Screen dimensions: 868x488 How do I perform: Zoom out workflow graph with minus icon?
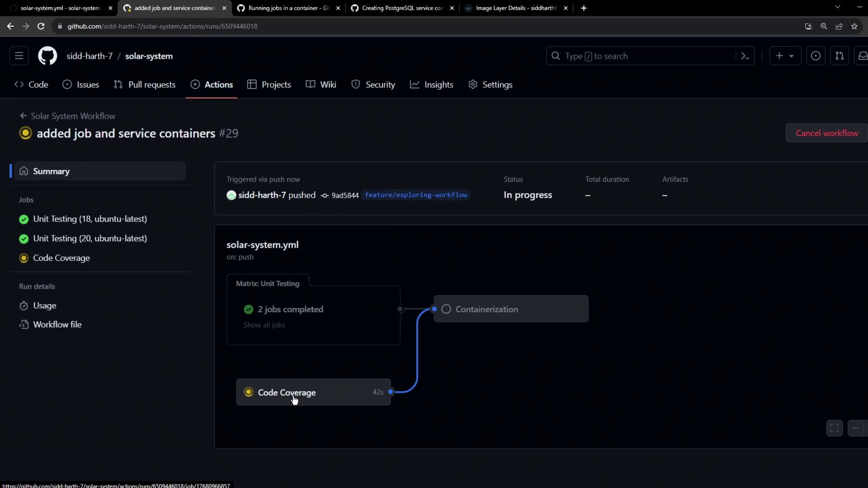click(856, 428)
